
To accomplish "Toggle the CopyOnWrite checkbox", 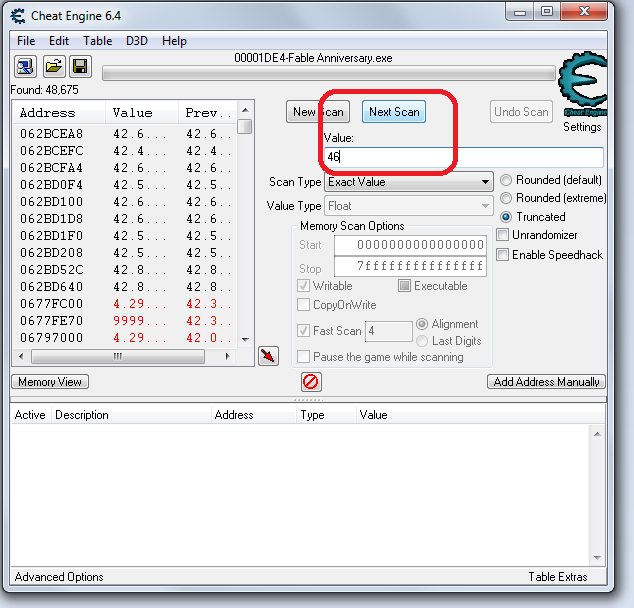I will (x=303, y=304).
